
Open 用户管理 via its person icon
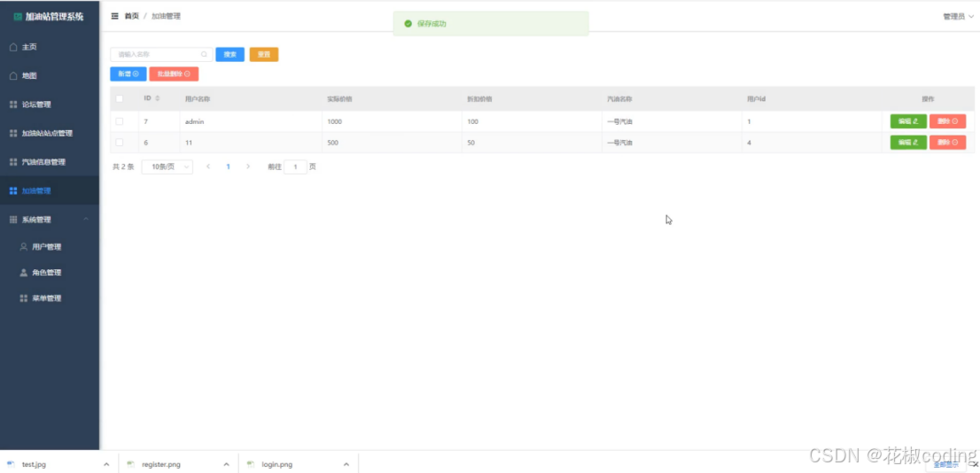[24, 247]
